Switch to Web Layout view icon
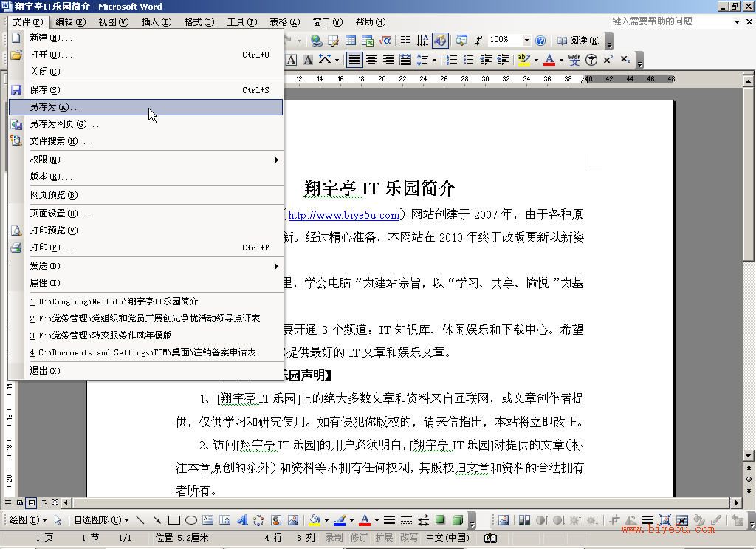Screen dimensions: 756x549 click(x=20, y=502)
